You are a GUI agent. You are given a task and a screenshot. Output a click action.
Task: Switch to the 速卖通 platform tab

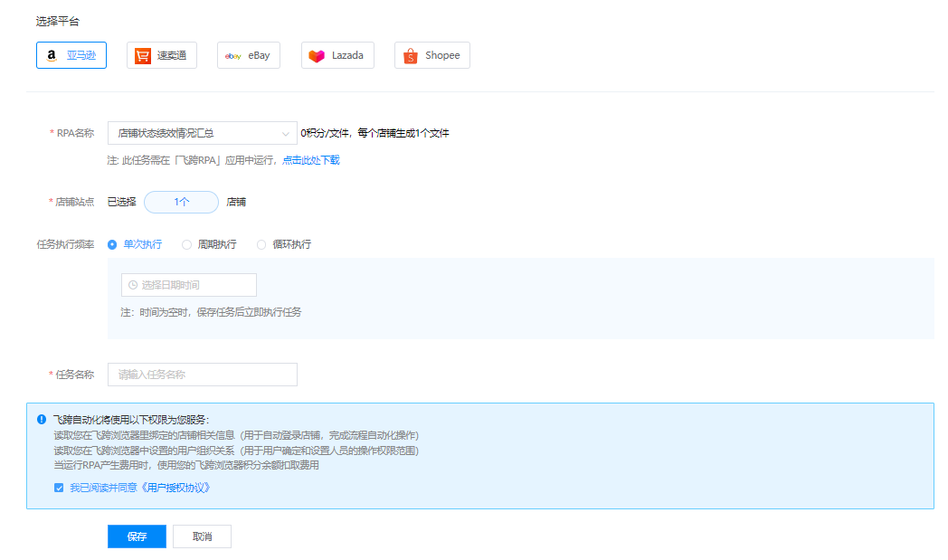(x=162, y=55)
